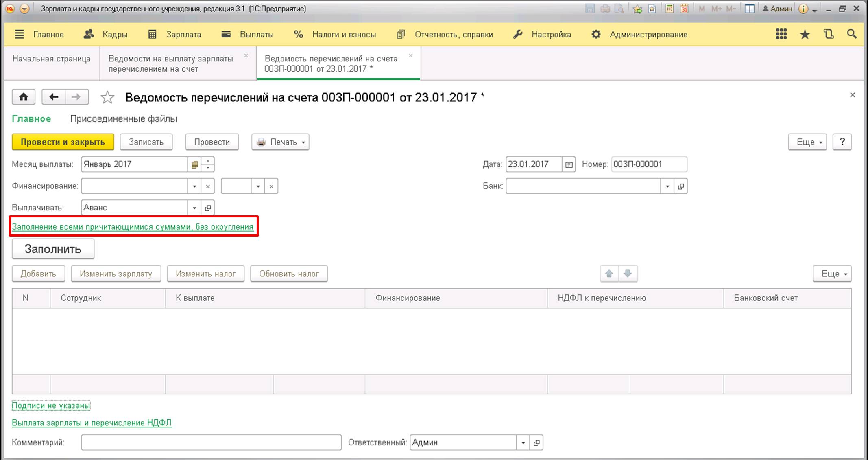Image resolution: width=868 pixels, height=460 pixels.
Task: Move row up with the up arrow
Action: (609, 274)
